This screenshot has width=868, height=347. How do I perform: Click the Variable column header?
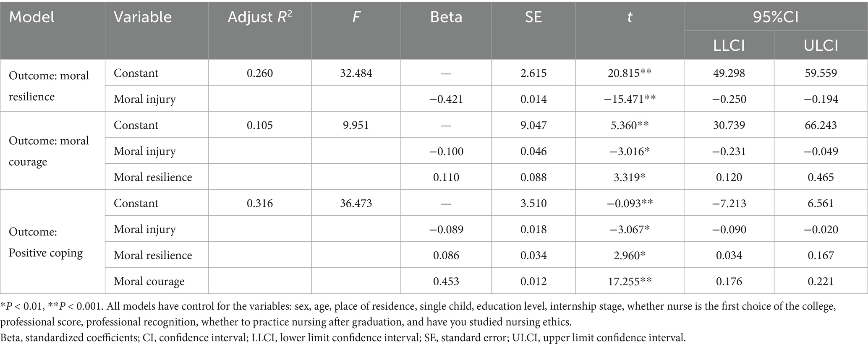[143, 17]
